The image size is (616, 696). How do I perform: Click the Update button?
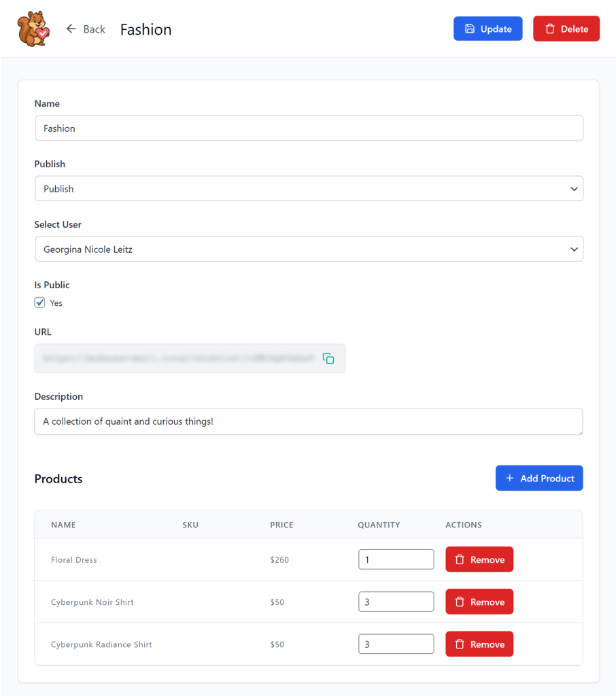click(x=487, y=29)
